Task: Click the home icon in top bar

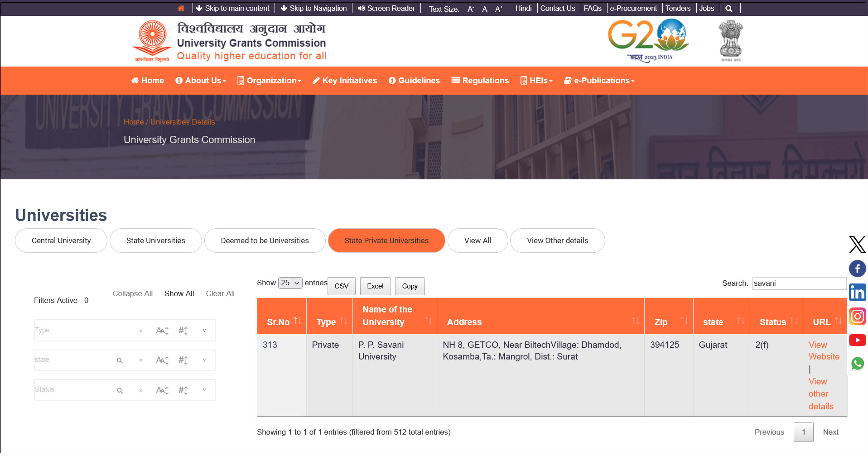Action: pos(181,8)
